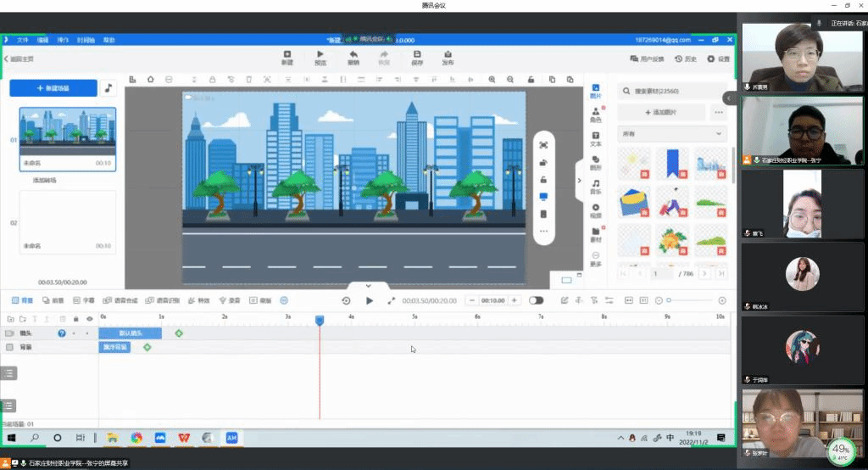The image size is (868, 470).
Task: Click the zoom out magnifier above canvas
Action: point(509,80)
